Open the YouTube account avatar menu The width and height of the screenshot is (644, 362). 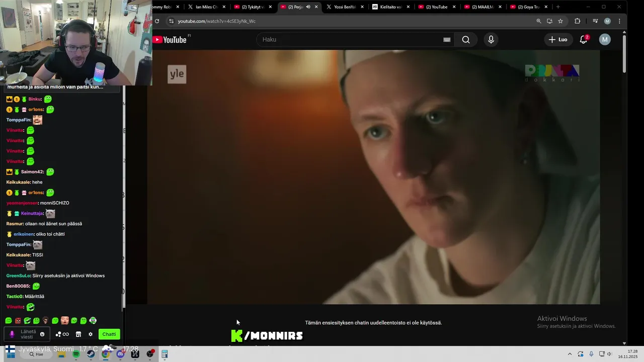click(x=605, y=40)
